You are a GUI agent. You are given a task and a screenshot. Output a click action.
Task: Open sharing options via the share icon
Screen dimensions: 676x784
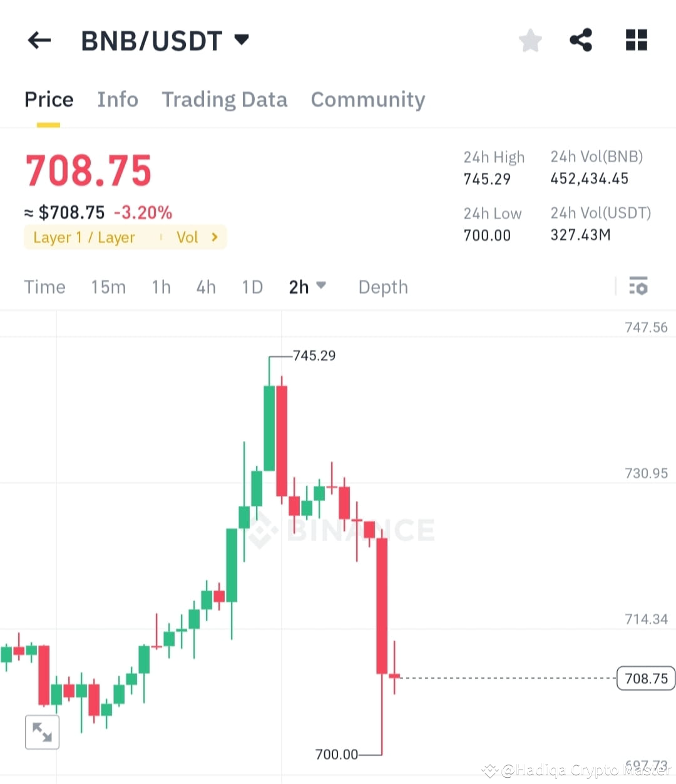(581, 39)
